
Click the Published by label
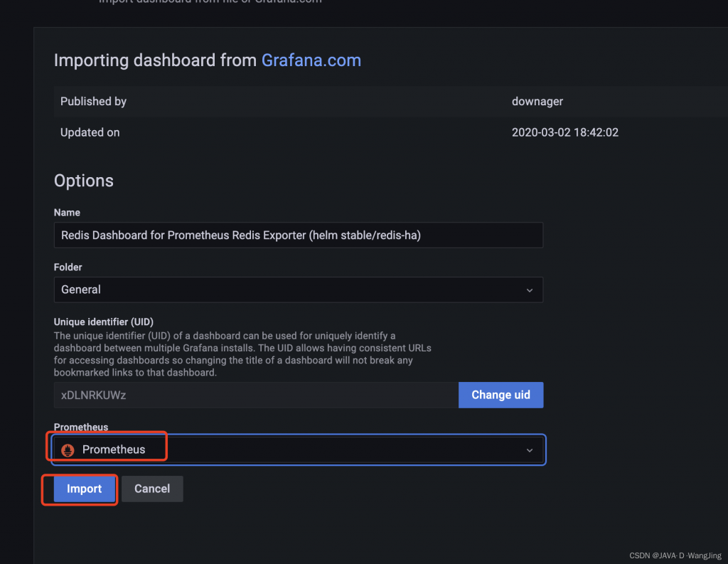(93, 101)
